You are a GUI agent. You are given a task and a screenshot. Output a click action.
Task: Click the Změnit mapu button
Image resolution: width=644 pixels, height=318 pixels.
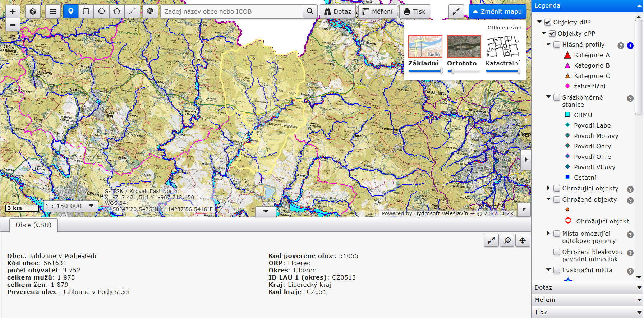497,11
